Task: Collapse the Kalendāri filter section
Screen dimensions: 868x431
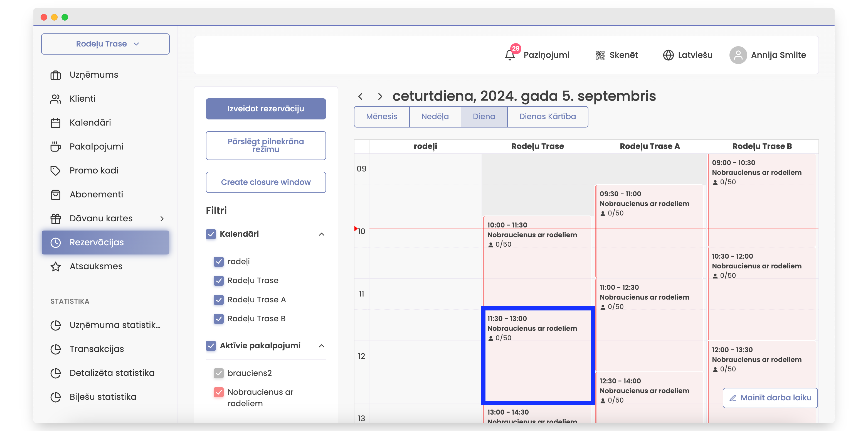Action: (321, 234)
